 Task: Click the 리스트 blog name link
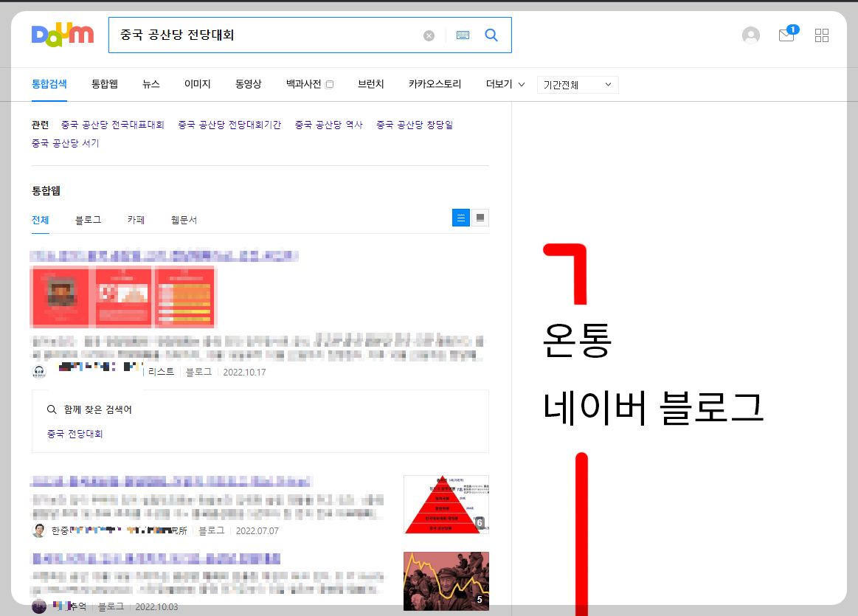(161, 372)
